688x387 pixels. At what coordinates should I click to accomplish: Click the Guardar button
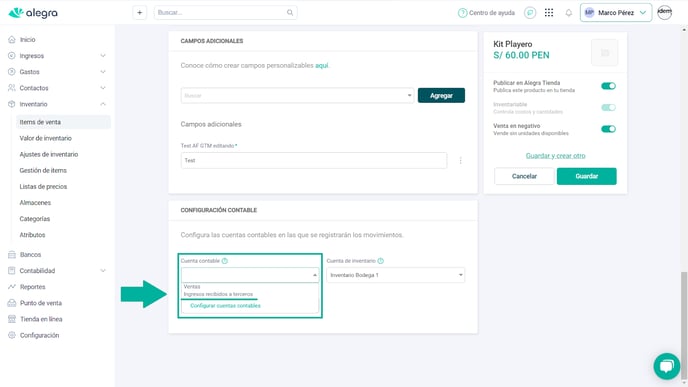(x=586, y=176)
